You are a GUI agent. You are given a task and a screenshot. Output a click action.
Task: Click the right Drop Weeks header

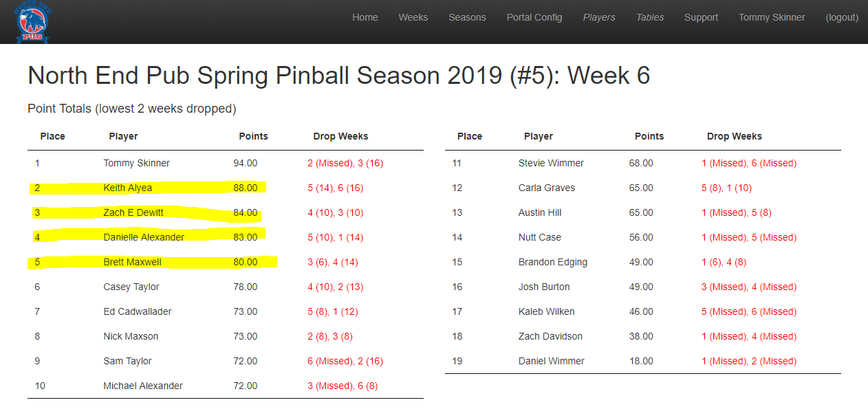734,136
